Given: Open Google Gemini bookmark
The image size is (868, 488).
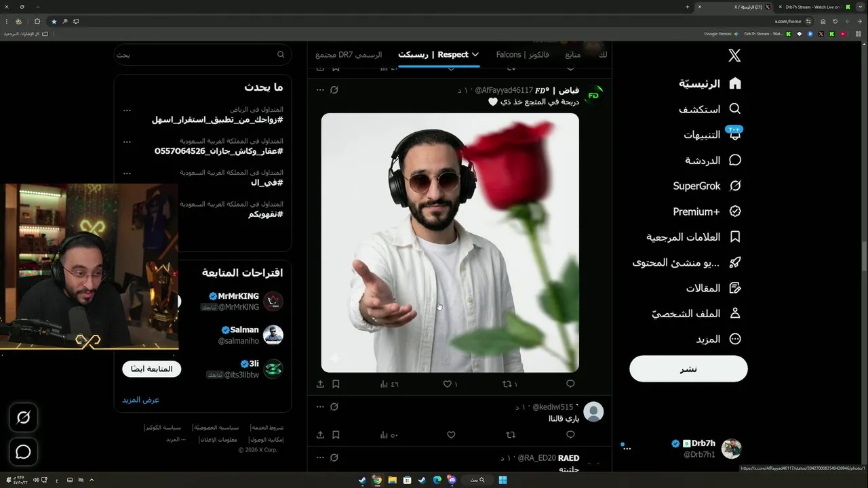Looking at the screenshot, I should click(721, 33).
